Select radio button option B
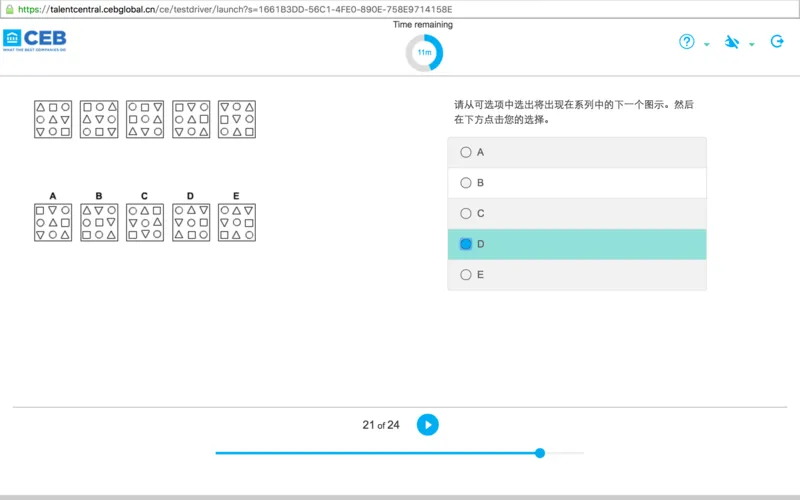 coord(466,183)
